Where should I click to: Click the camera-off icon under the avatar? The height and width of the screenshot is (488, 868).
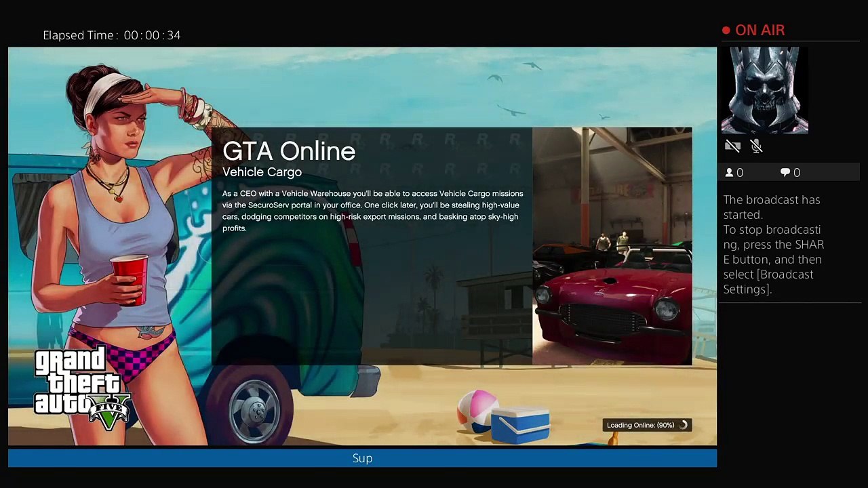(x=732, y=146)
